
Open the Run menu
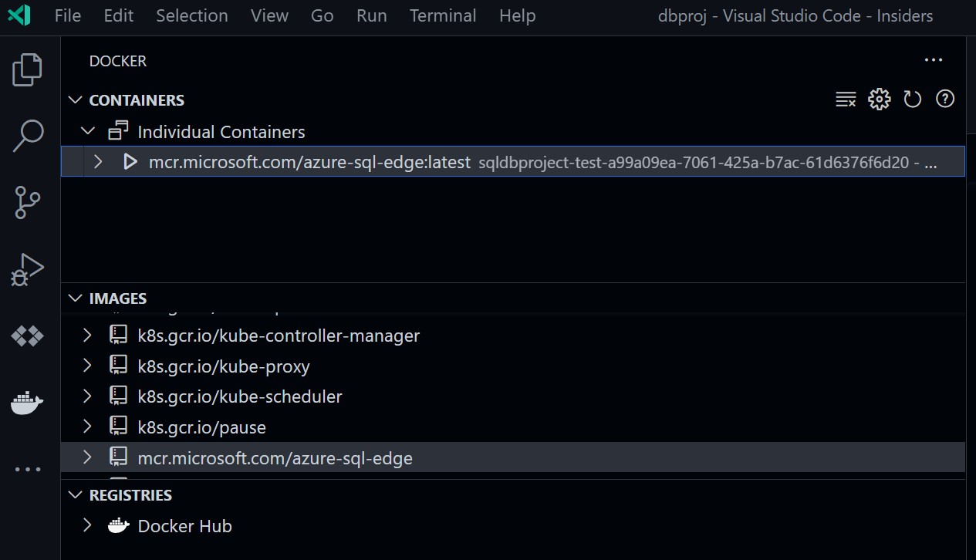371,15
